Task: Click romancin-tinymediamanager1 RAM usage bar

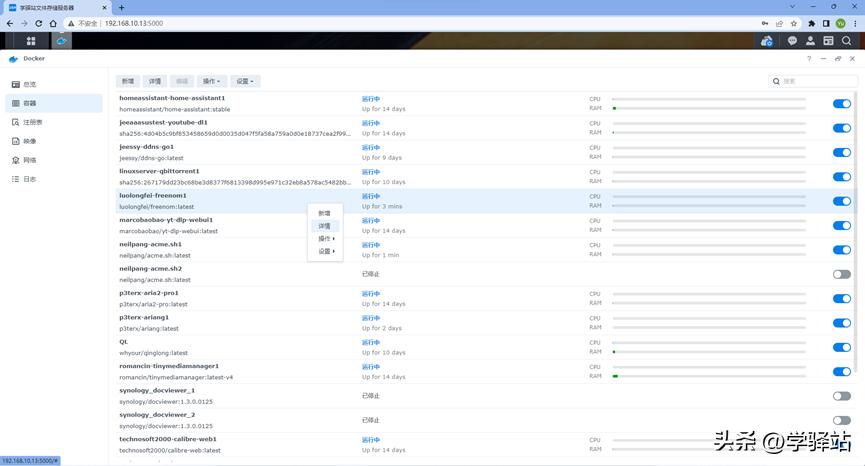Action: click(x=709, y=376)
